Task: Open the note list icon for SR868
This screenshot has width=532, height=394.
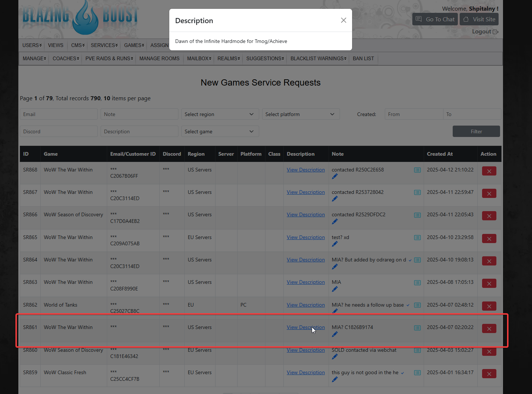Action: tap(417, 170)
